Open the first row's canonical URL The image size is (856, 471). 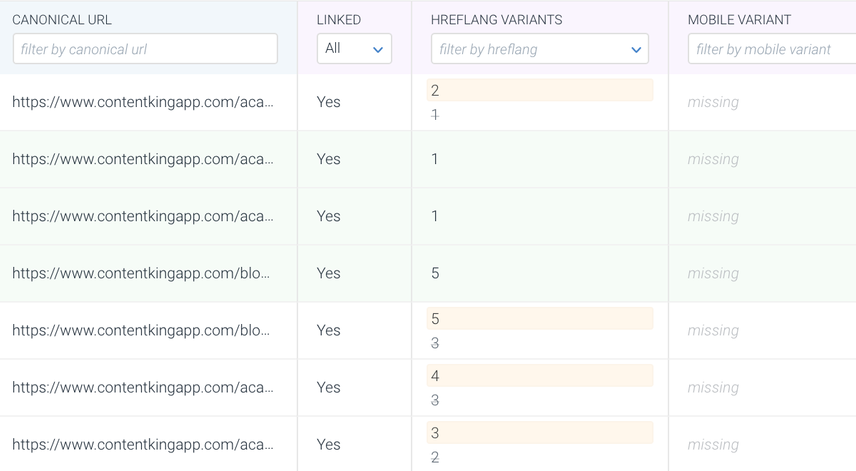pos(143,102)
